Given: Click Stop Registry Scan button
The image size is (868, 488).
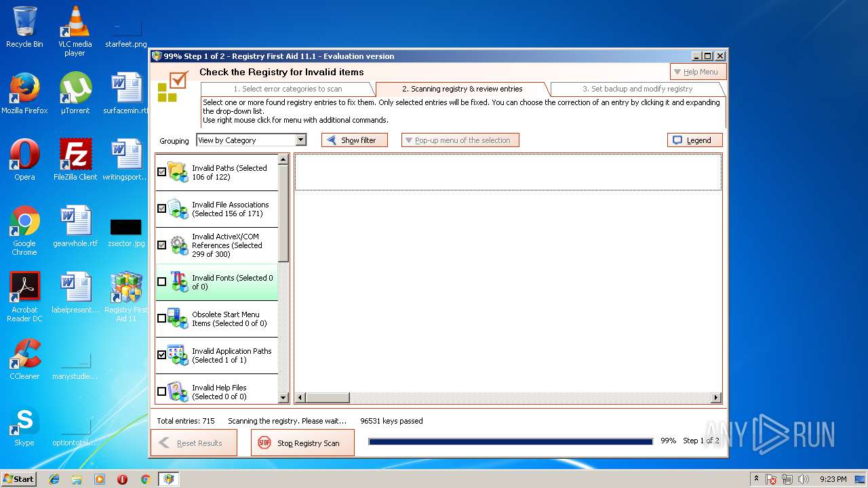Looking at the screenshot, I should coord(302,443).
